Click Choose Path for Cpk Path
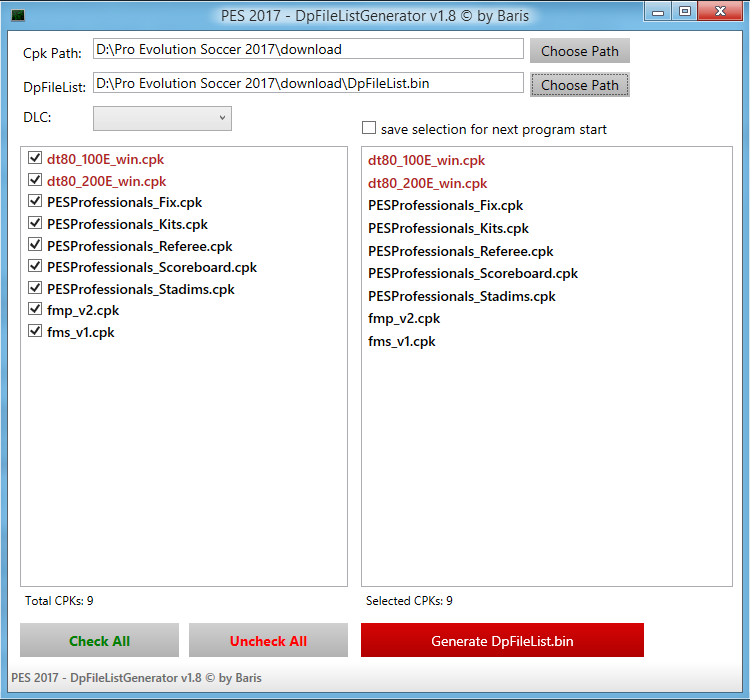 pyautogui.click(x=580, y=51)
